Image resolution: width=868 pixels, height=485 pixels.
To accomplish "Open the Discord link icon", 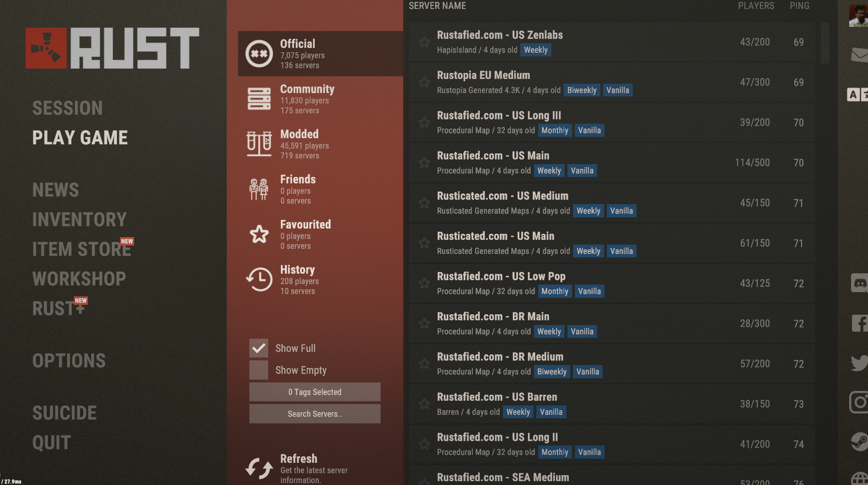I will [859, 283].
